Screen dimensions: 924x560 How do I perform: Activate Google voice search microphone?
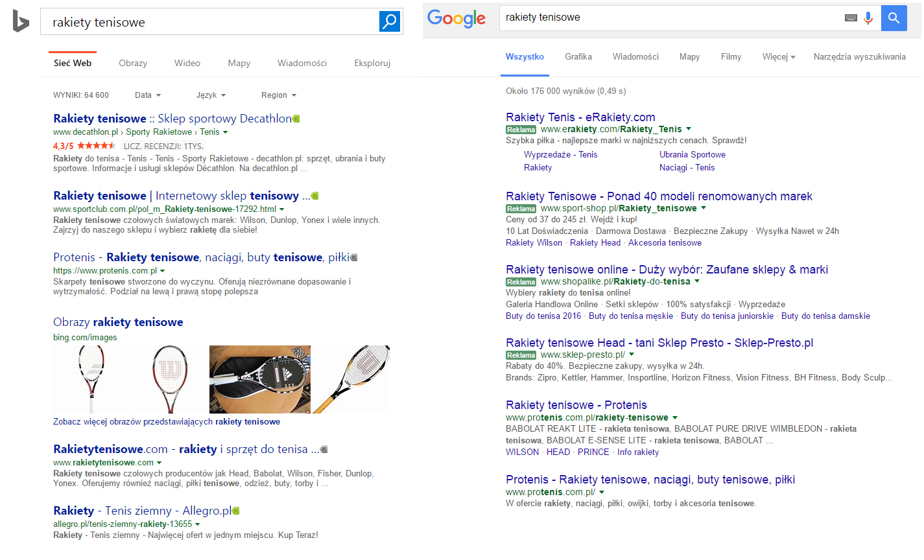click(x=868, y=18)
